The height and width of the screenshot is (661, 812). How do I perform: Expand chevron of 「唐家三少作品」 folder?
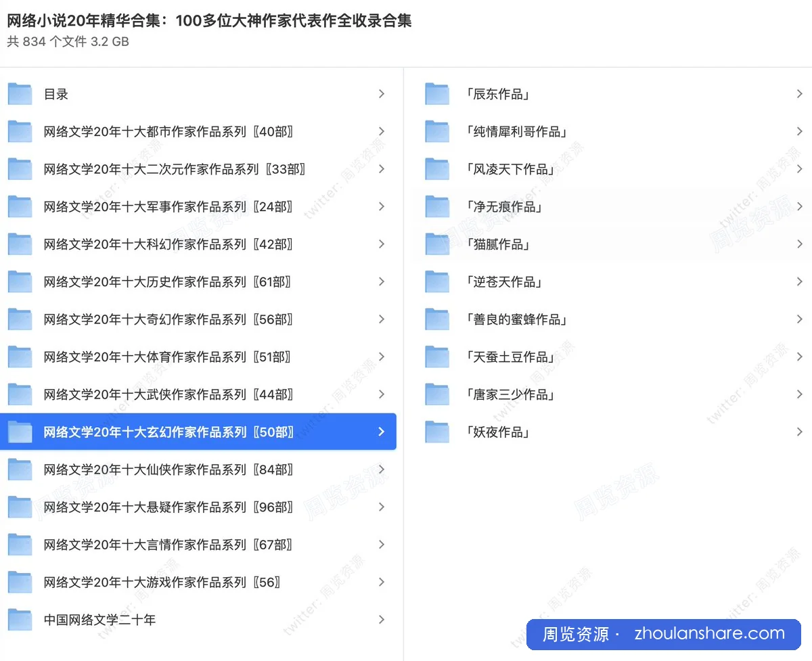pos(799,394)
